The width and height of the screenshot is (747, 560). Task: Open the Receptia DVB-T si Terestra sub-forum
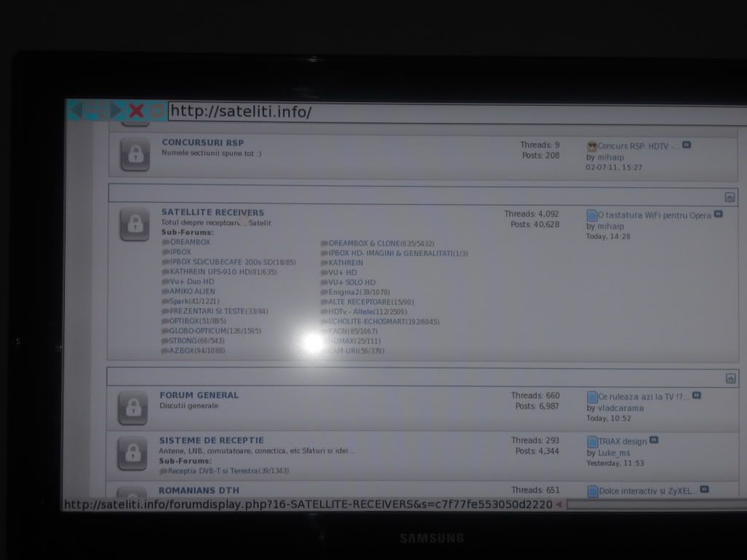pyautogui.click(x=218, y=471)
